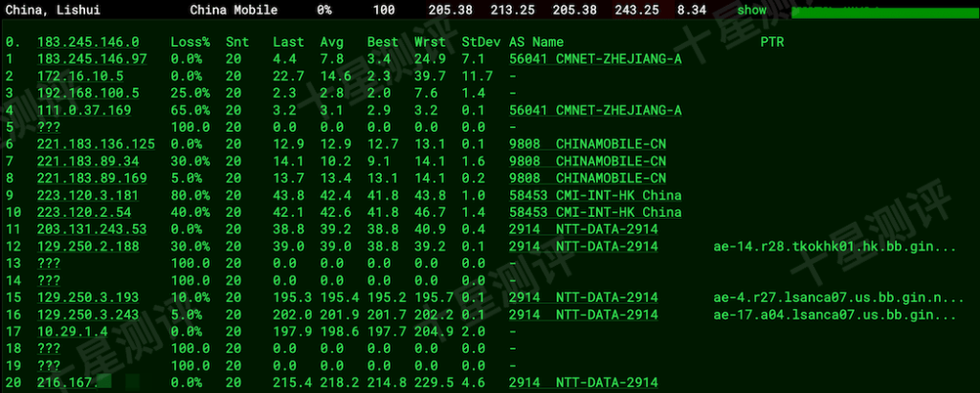This screenshot has width=980, height=393.
Task: Click the green 'show' link
Action: click(x=751, y=11)
